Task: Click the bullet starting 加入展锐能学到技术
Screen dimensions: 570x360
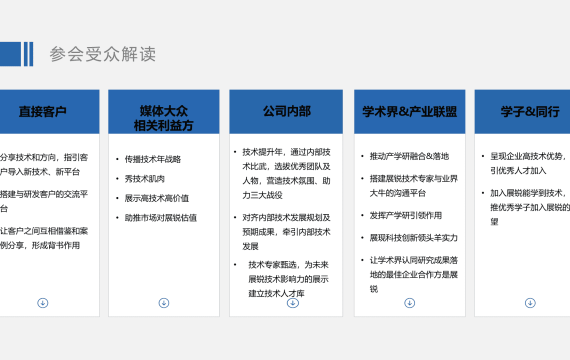Action: click(530, 207)
